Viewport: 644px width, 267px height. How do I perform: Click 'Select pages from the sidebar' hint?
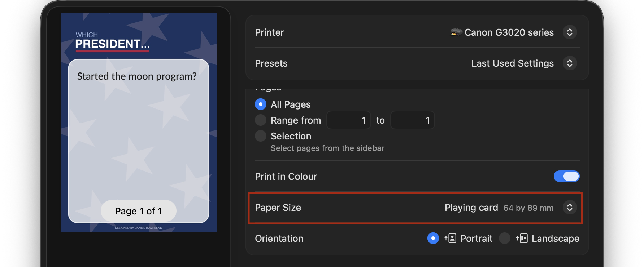click(327, 148)
